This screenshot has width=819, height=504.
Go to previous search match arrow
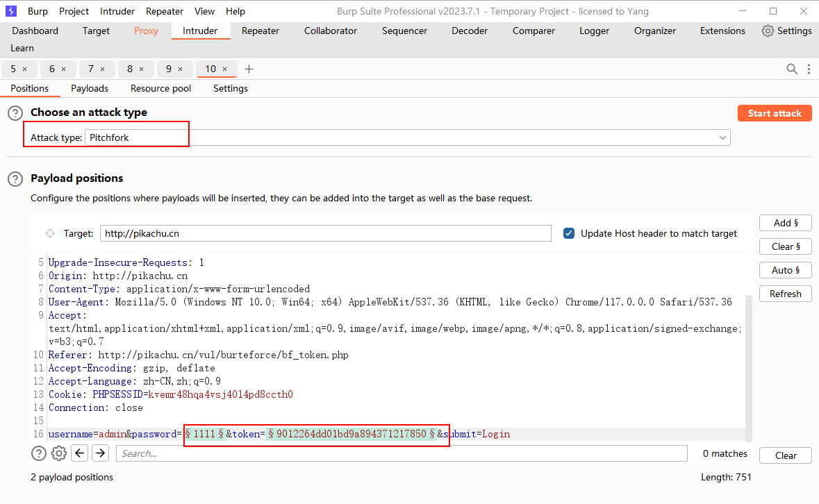pyautogui.click(x=80, y=453)
